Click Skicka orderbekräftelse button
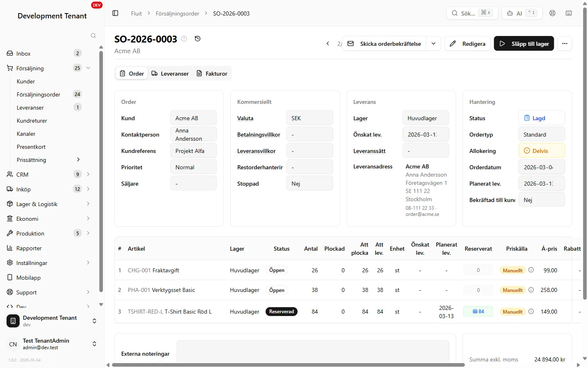Image resolution: width=588 pixels, height=368 pixels. [x=384, y=43]
